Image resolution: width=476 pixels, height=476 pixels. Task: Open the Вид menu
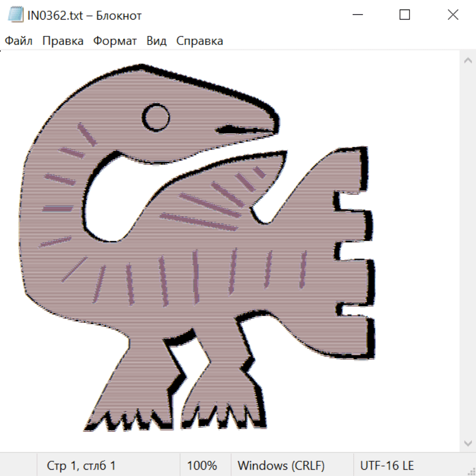[157, 41]
